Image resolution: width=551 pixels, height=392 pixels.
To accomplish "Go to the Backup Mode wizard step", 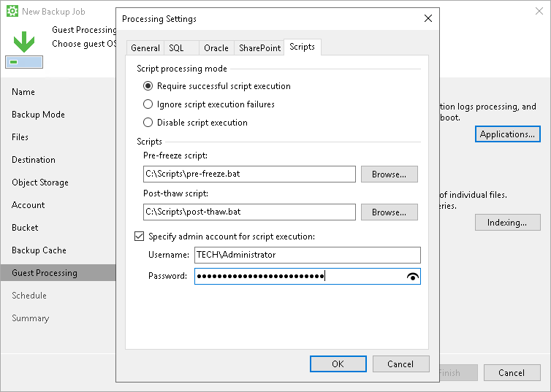I will tap(38, 115).
